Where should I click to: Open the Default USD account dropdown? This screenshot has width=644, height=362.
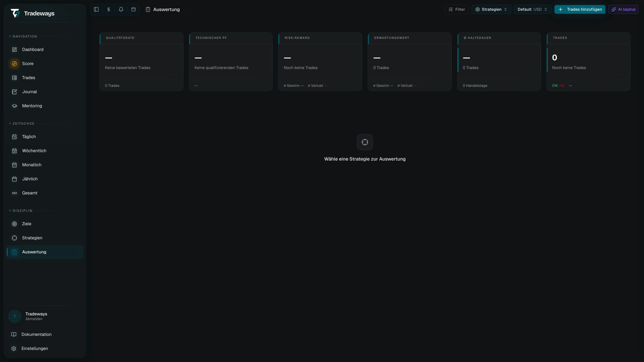click(532, 10)
